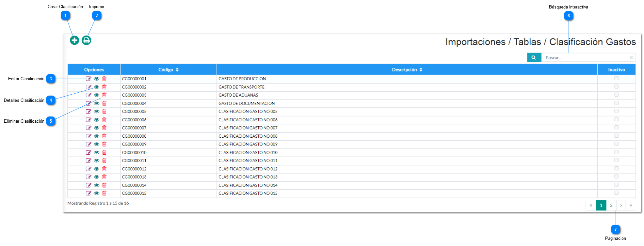The image size is (644, 246).
Task: Toggle Inactivo checkbox for GASTO DE TRANSPORTE
Action: pyautogui.click(x=617, y=86)
